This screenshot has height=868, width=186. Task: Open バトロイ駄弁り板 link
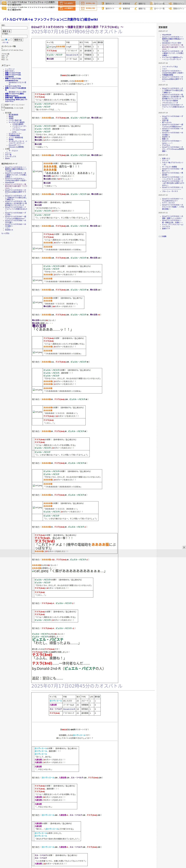pos(15,120)
